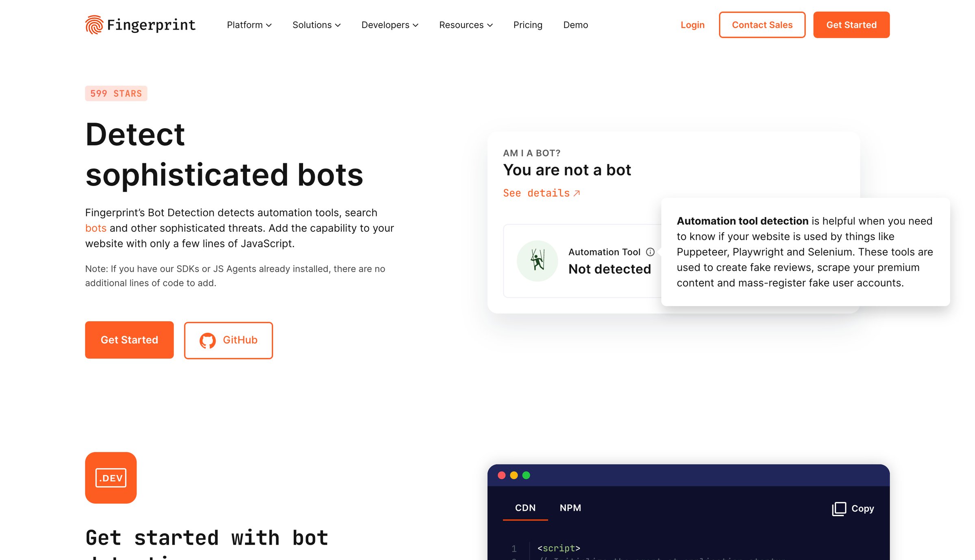Click the Fingerprint logo icon
The height and width of the screenshot is (560, 975).
point(94,25)
